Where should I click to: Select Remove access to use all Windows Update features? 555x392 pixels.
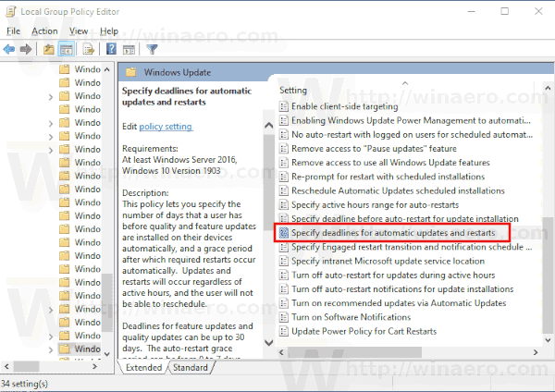coord(390,163)
